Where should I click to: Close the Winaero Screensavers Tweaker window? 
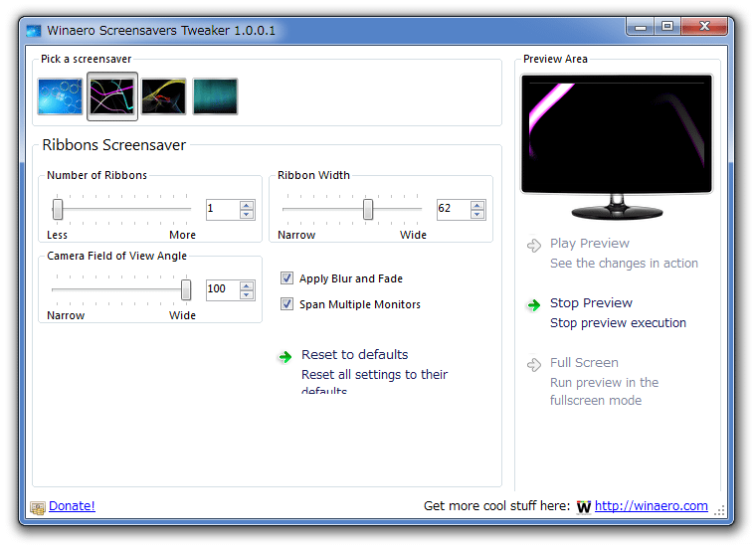click(704, 27)
